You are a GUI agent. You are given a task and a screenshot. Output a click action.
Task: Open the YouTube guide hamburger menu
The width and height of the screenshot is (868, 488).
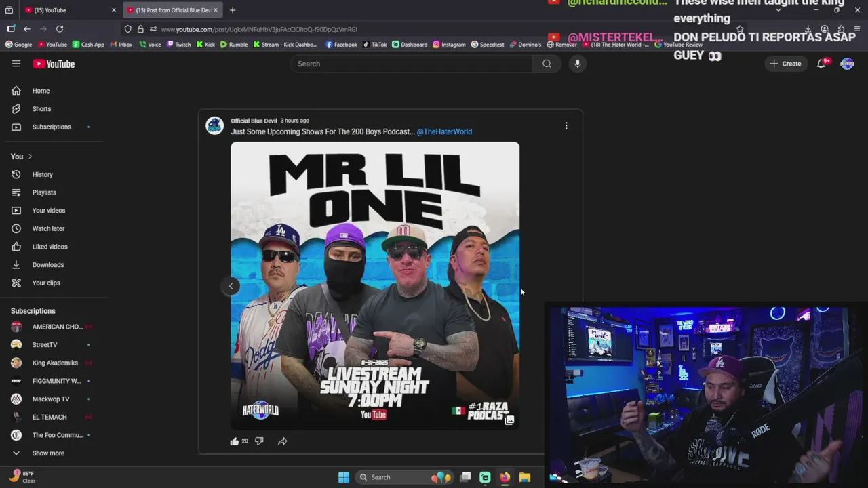16,64
